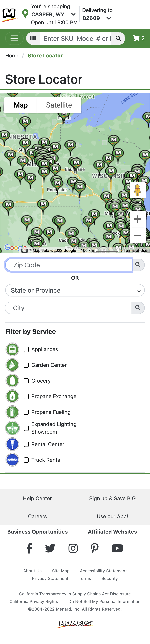The width and height of the screenshot is (150, 644).
Task: Expand the State or Province dropdown
Action: pyautogui.click(x=75, y=290)
